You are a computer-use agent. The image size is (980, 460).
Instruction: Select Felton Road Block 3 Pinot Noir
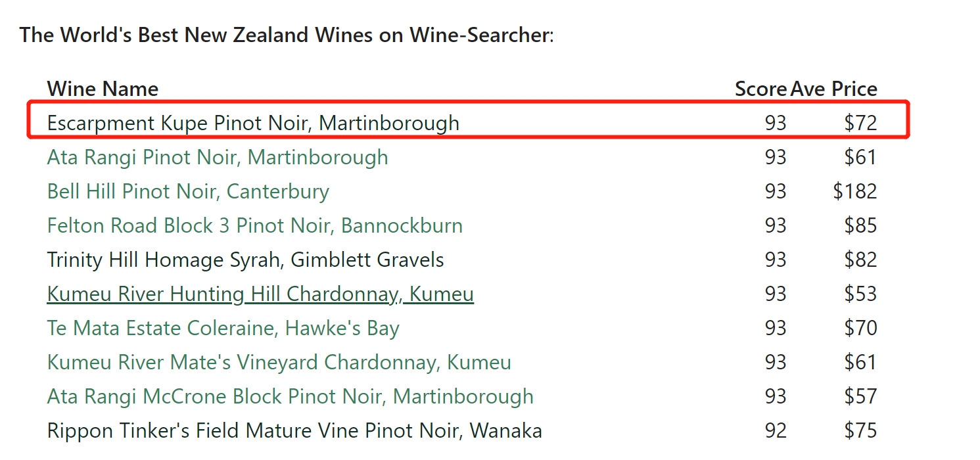coord(254,226)
